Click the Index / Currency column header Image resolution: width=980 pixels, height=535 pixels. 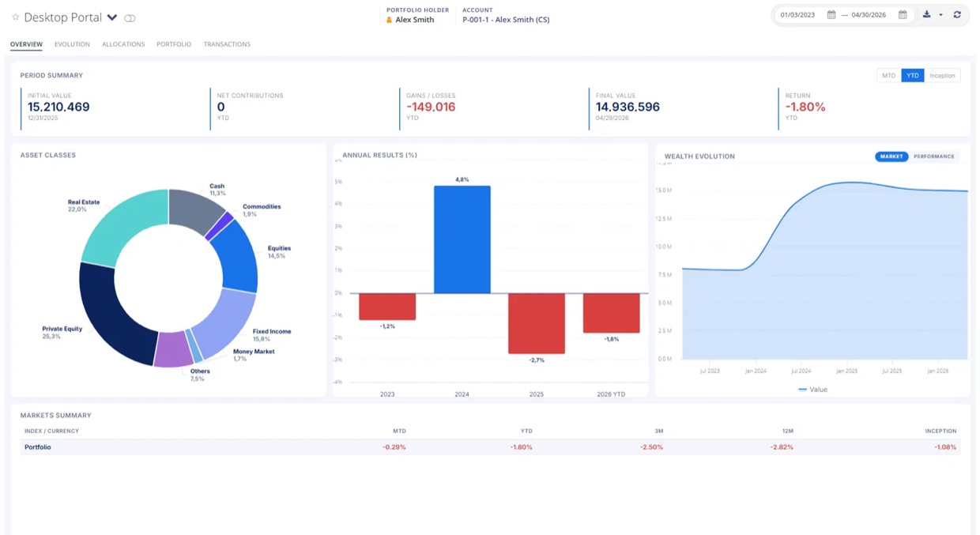click(x=51, y=431)
